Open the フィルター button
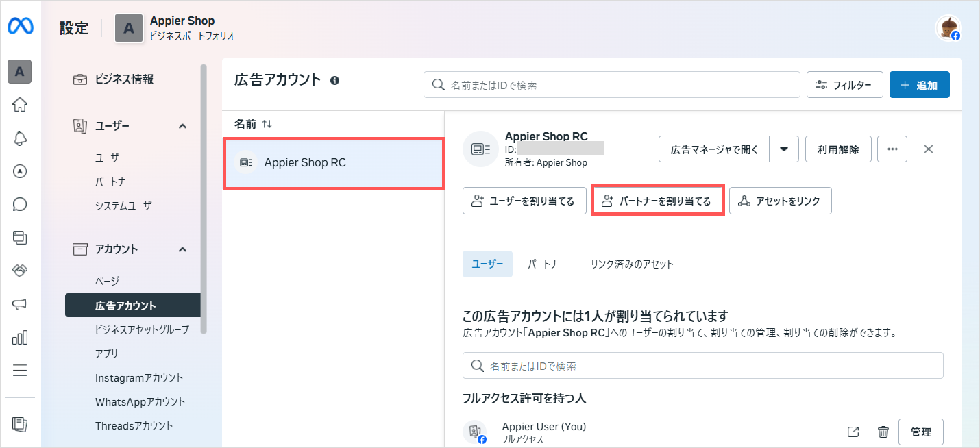Viewport: 980px width, 448px height. (844, 85)
